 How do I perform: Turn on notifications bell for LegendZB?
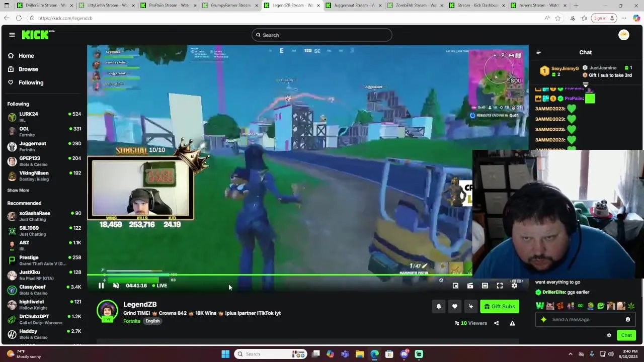click(439, 306)
